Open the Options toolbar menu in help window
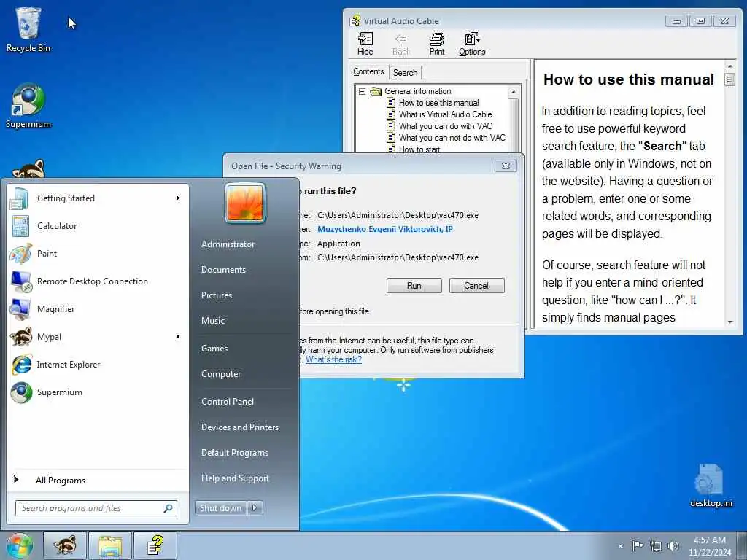This screenshot has height=560, width=747. pyautogui.click(x=472, y=44)
